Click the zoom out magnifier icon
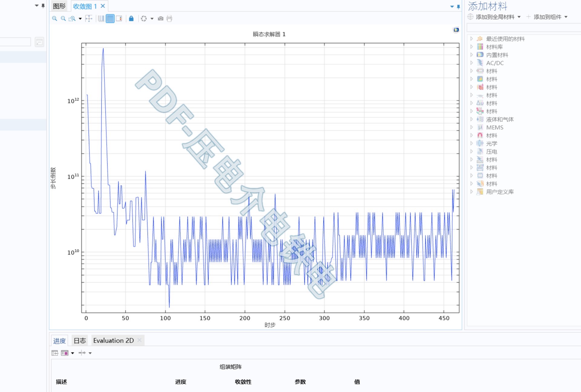 63,19
